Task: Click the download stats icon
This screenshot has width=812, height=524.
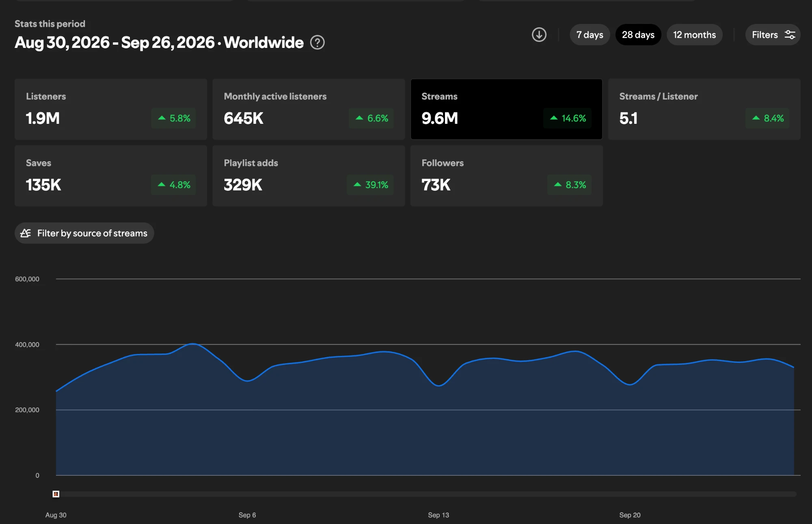Action: (539, 35)
